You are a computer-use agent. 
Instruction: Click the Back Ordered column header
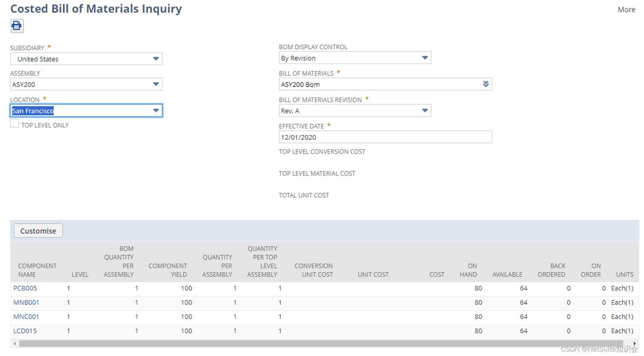[552, 270]
